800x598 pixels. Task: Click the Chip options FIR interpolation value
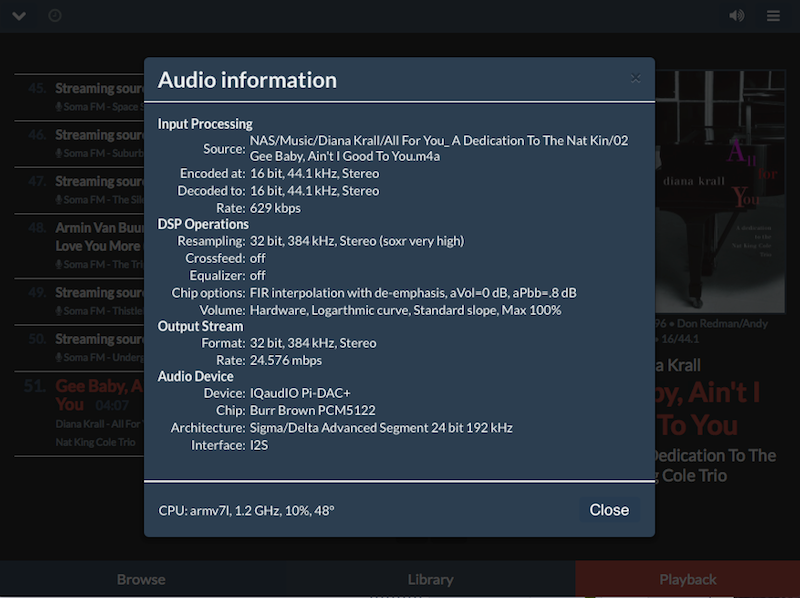(413, 293)
